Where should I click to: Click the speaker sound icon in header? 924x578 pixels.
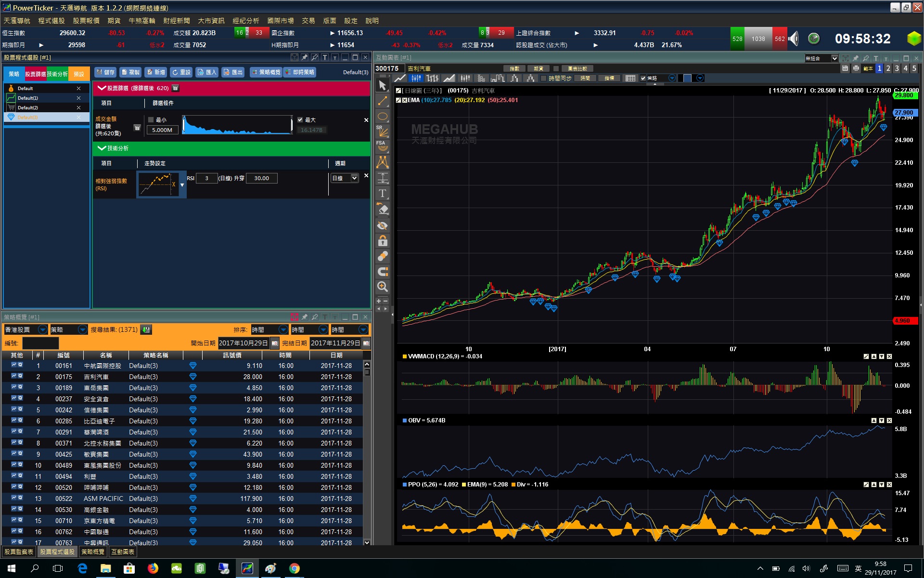tap(794, 39)
